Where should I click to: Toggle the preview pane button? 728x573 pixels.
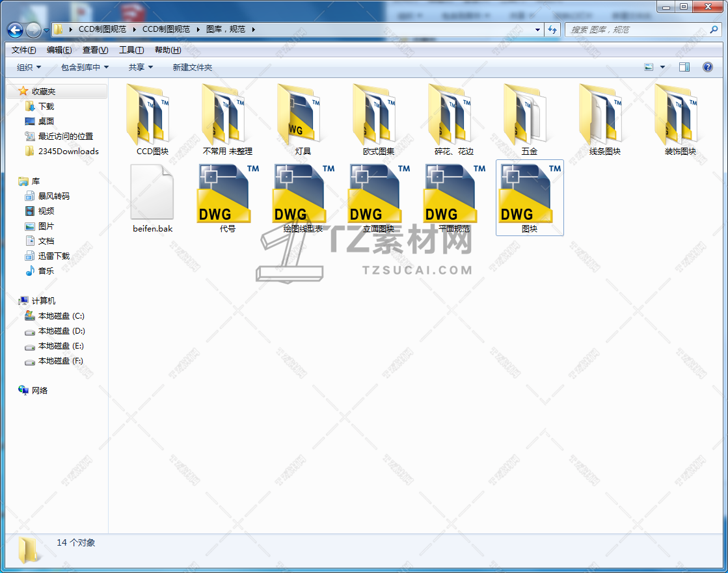point(684,67)
